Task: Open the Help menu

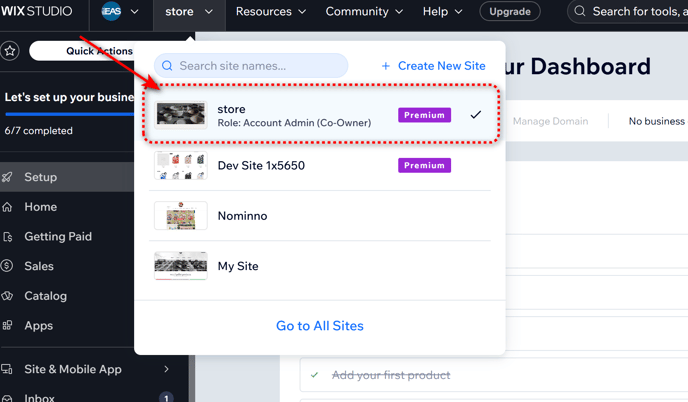Action: (442, 12)
